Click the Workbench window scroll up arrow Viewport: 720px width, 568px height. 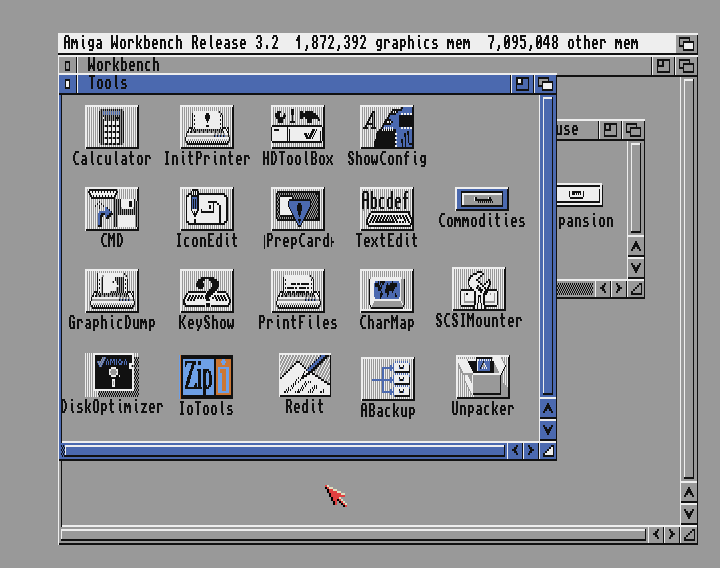tap(689, 493)
